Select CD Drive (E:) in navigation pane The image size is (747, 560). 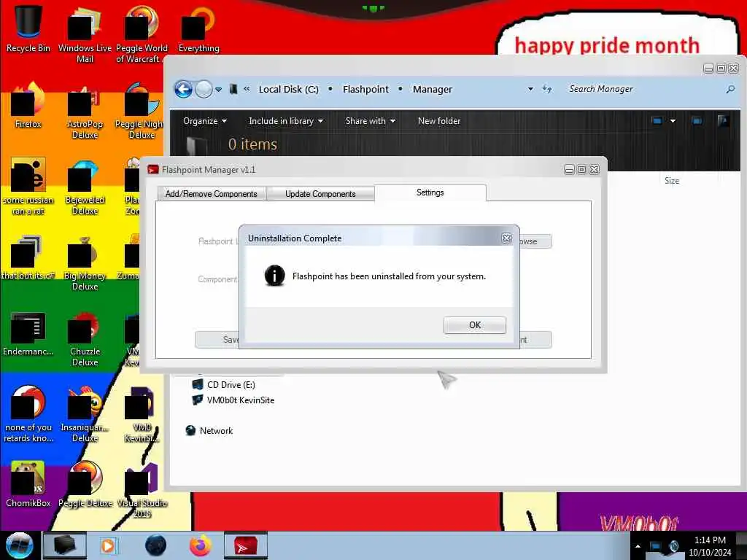pyautogui.click(x=224, y=385)
